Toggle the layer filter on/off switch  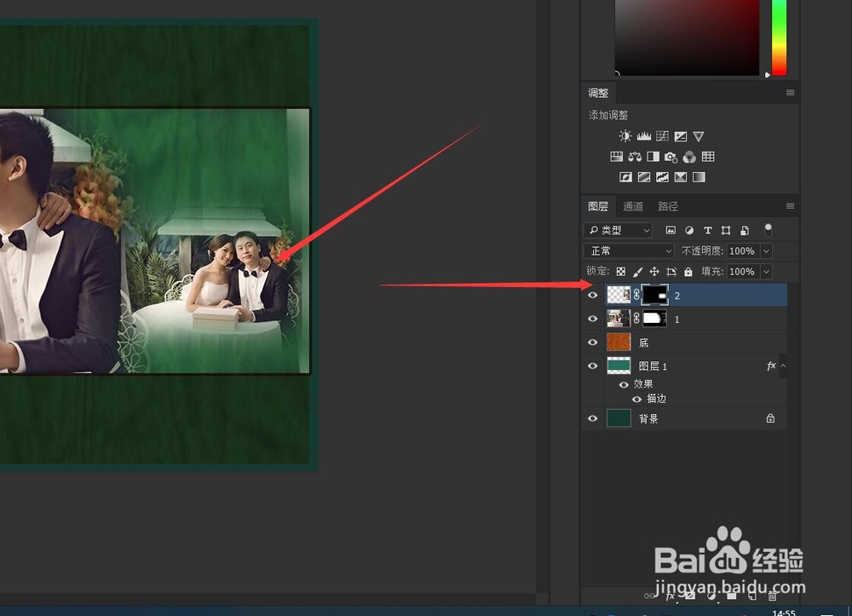[x=768, y=230]
